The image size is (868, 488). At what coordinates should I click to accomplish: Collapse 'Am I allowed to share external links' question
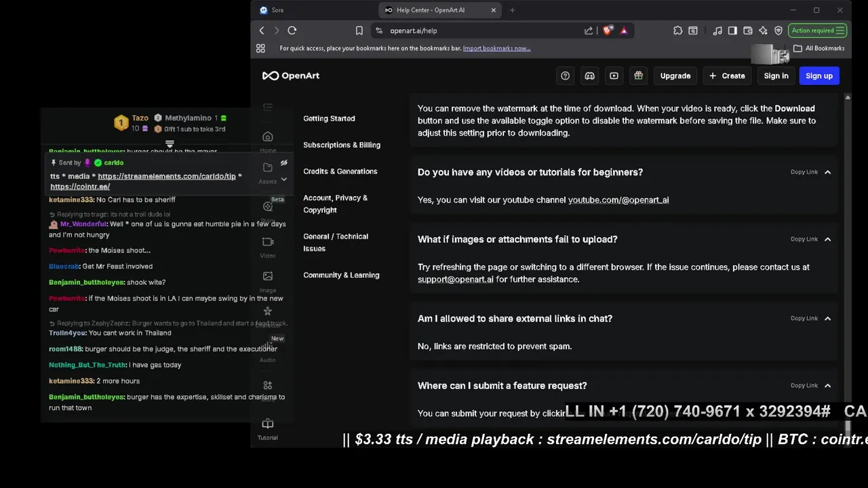(x=827, y=319)
